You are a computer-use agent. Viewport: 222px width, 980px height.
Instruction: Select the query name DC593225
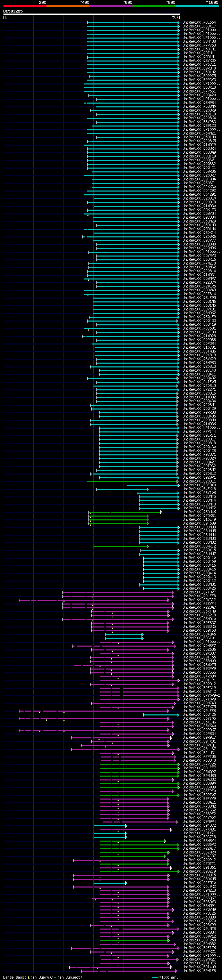click(13, 11)
